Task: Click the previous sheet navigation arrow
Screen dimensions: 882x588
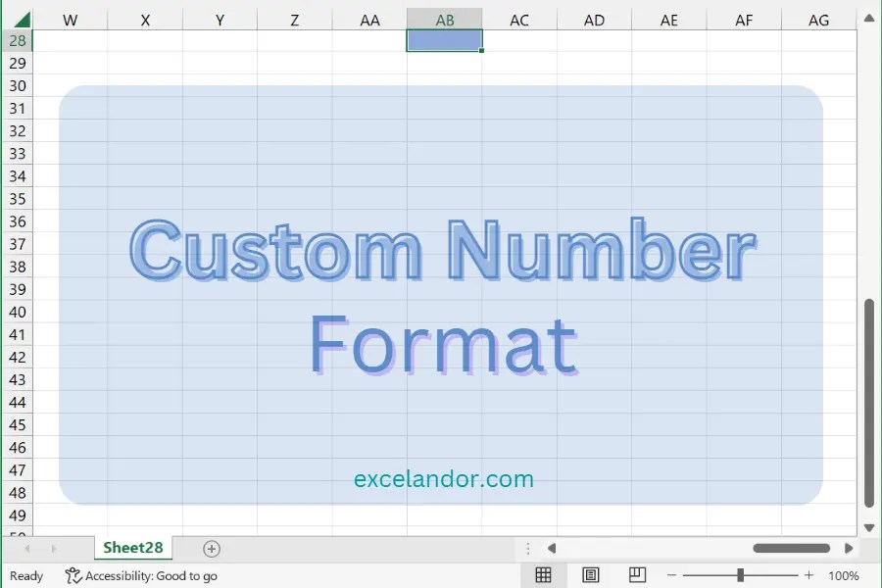Action: (x=27, y=549)
